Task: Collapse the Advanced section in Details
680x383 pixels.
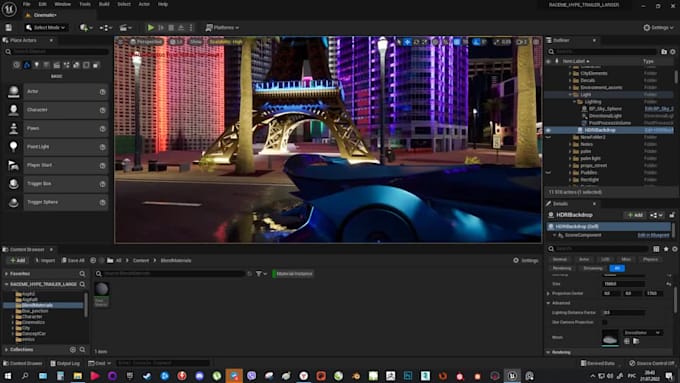Action: (549, 303)
